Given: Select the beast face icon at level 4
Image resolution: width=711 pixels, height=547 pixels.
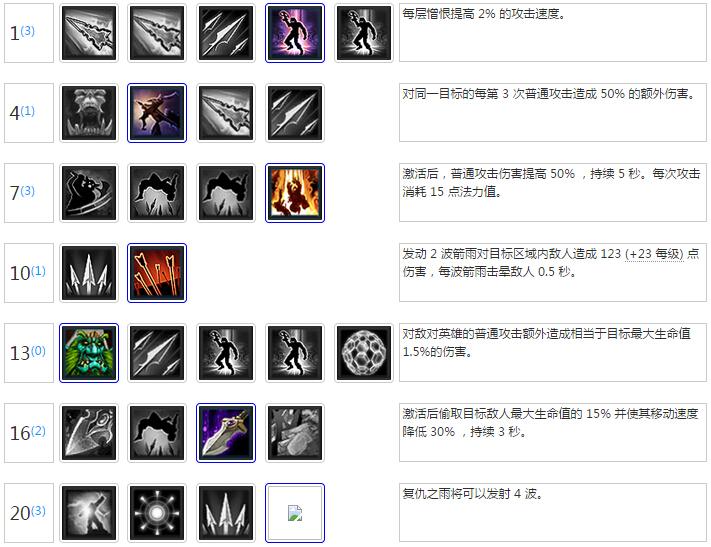Looking at the screenshot, I should (x=89, y=113).
